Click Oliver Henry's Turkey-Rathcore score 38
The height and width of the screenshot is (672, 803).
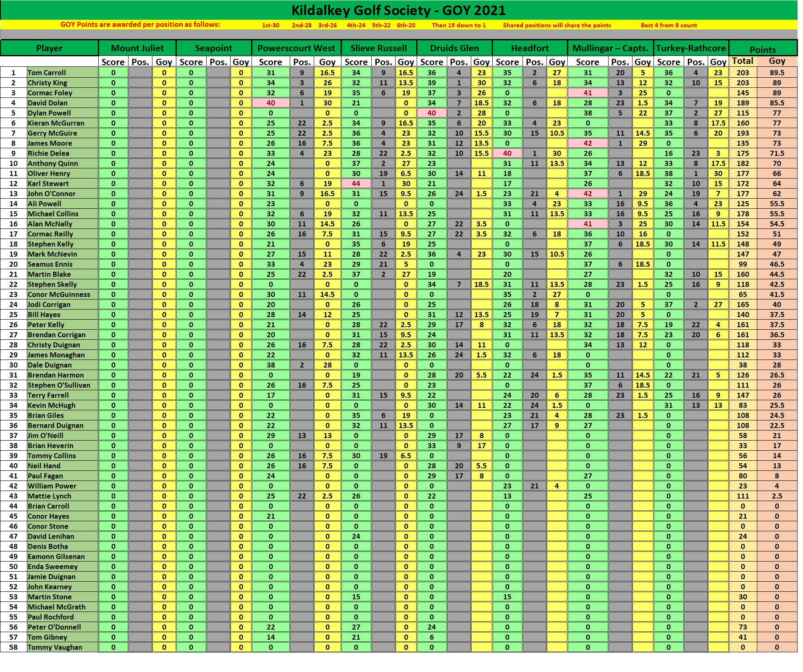point(669,173)
